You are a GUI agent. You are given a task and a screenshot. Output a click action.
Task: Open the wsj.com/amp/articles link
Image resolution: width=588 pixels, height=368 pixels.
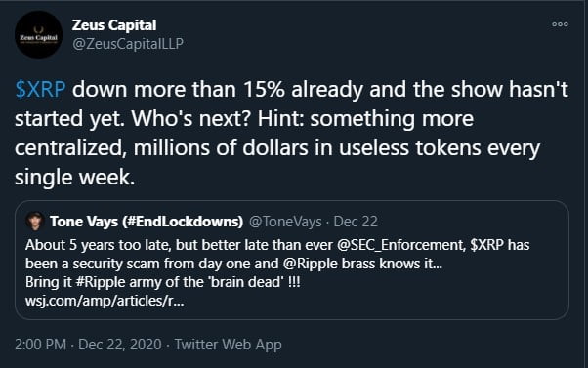coord(105,301)
